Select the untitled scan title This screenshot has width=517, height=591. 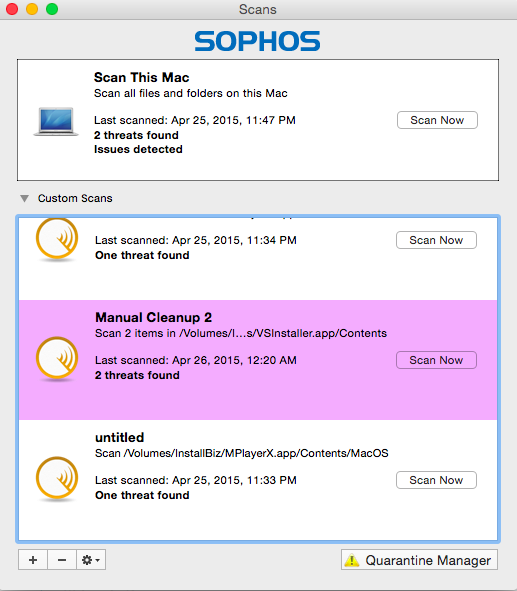pyautogui.click(x=119, y=437)
